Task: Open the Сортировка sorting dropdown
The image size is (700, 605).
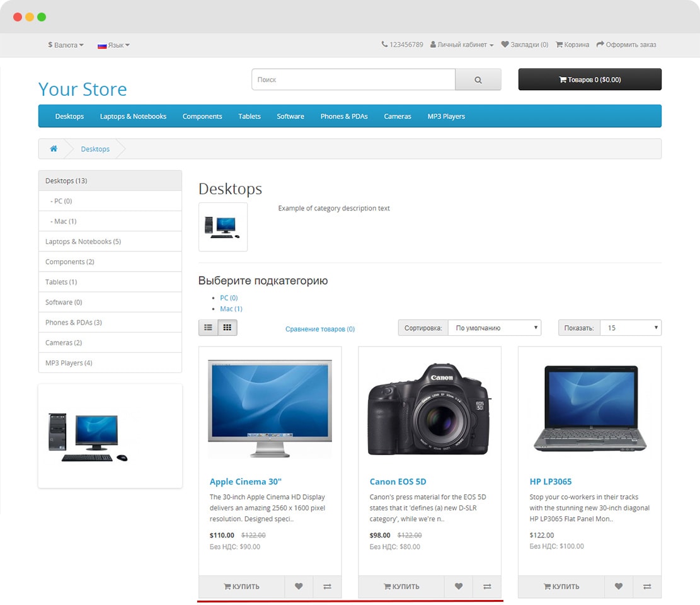Action: point(495,328)
